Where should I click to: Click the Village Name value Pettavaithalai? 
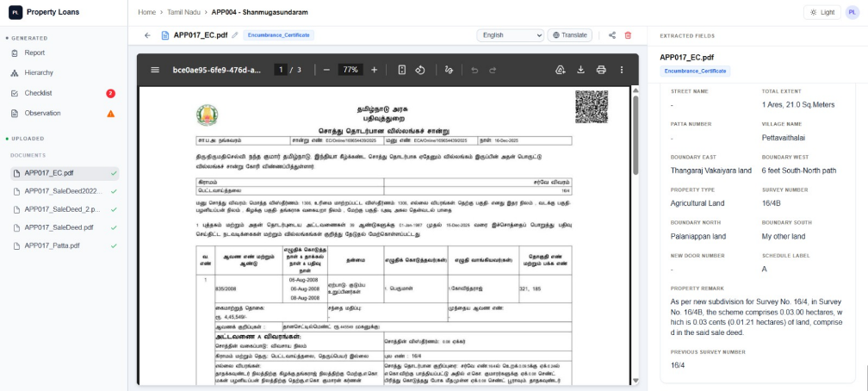pos(783,137)
